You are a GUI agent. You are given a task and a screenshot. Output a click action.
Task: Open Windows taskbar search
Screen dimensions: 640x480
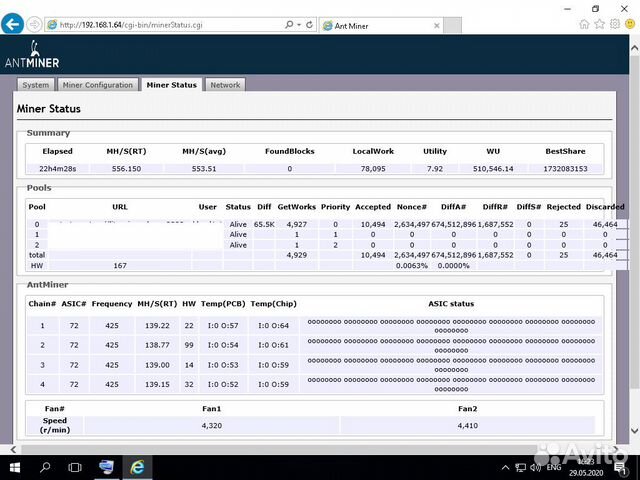pos(45,467)
